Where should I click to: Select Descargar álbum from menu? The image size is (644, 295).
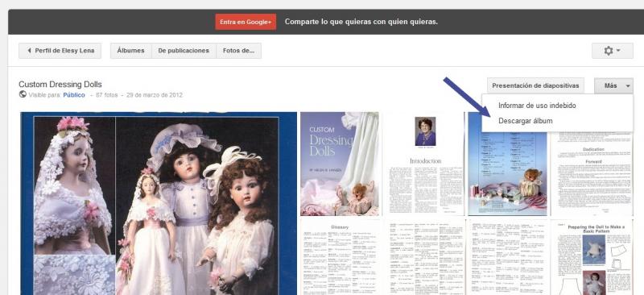tap(526, 121)
